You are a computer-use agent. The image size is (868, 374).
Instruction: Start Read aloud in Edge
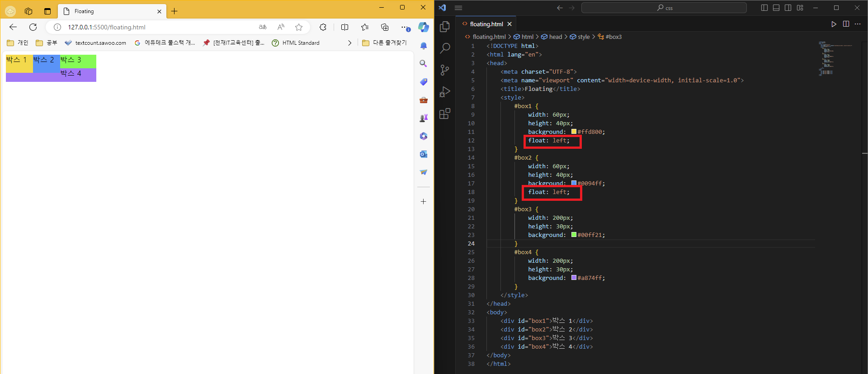[x=281, y=27]
